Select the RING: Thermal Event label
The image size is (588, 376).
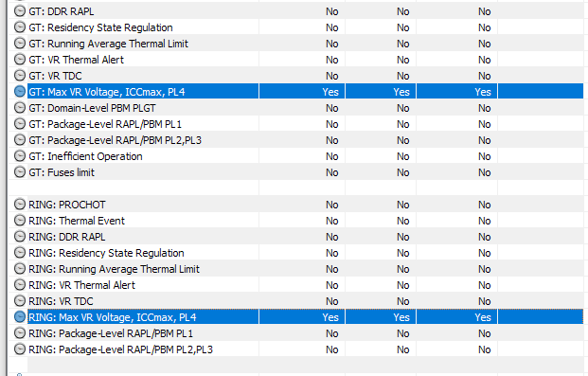[77, 221]
